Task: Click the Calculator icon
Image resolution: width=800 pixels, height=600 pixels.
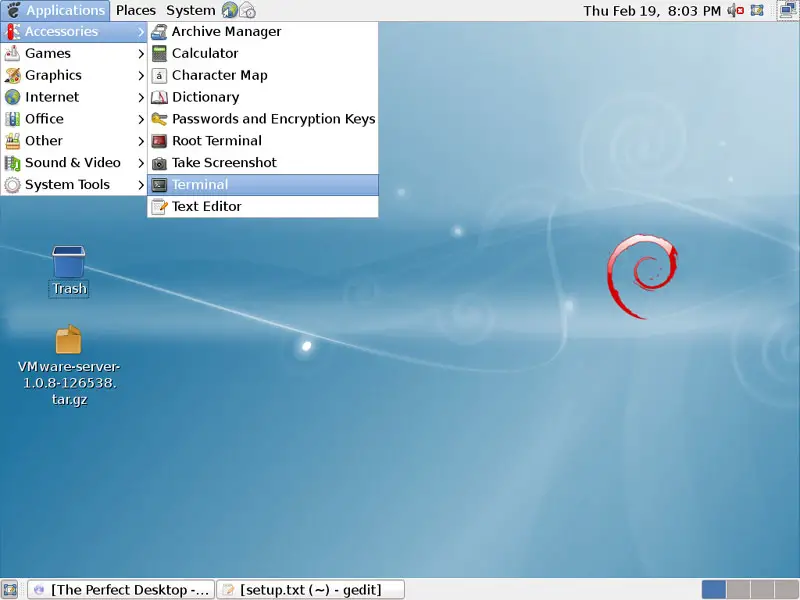Action: 159,54
